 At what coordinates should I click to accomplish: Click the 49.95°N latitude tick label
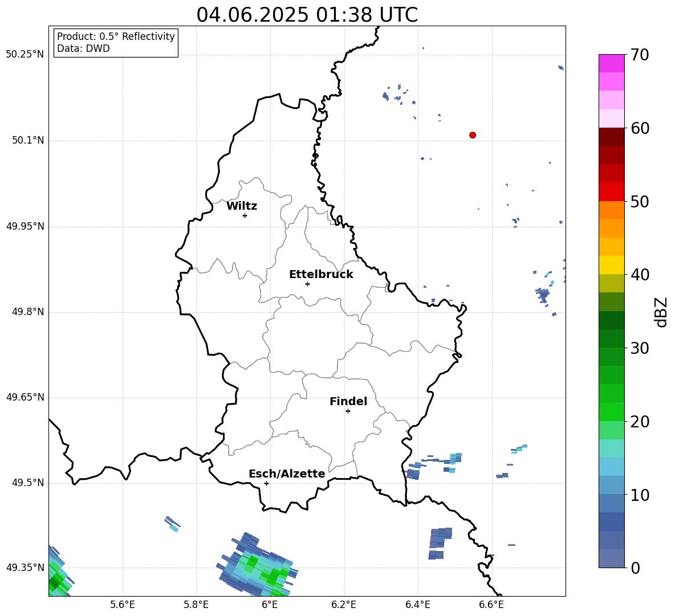coord(25,226)
